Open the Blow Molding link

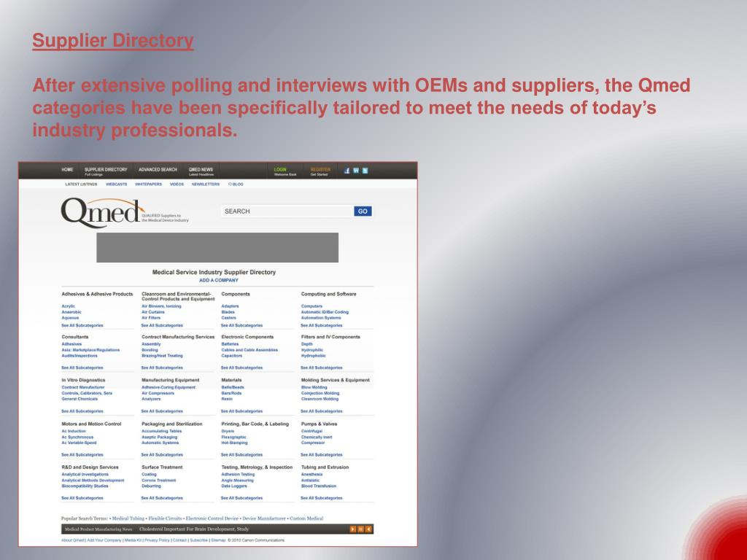pos(314,388)
